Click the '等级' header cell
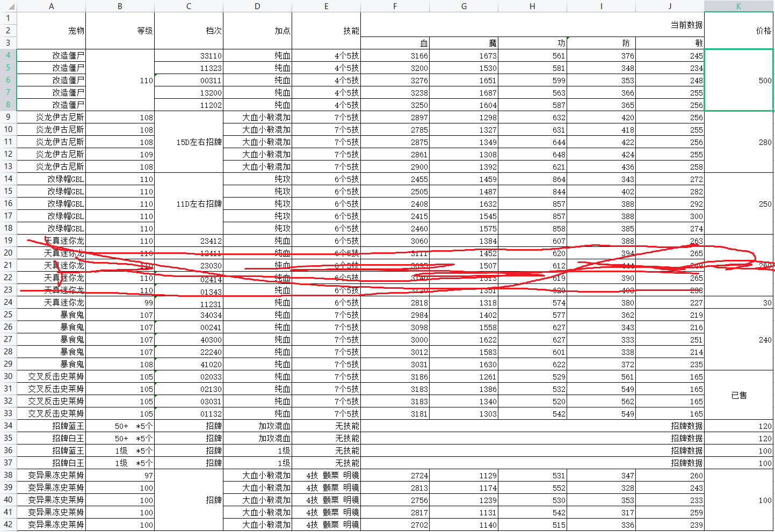The height and width of the screenshot is (532, 775). coord(120,31)
